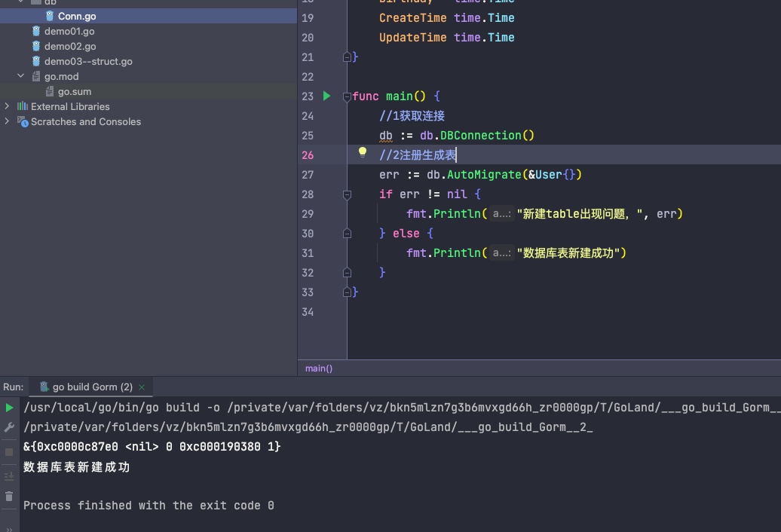Click fold marker at line 33
The width and height of the screenshot is (781, 532).
(x=348, y=292)
